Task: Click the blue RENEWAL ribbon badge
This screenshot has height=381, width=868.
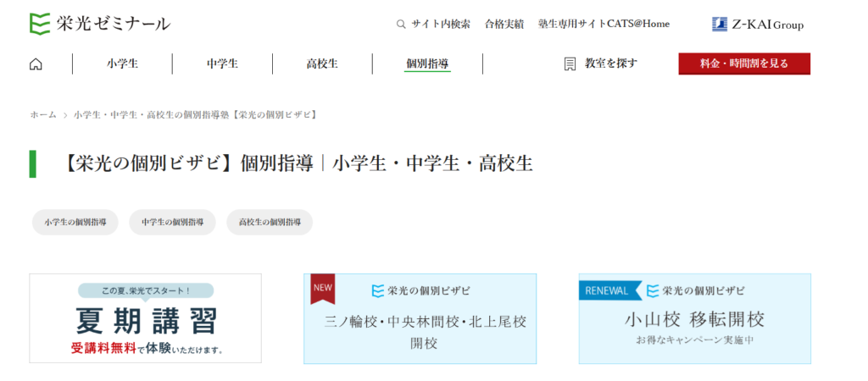Action: 610,291
